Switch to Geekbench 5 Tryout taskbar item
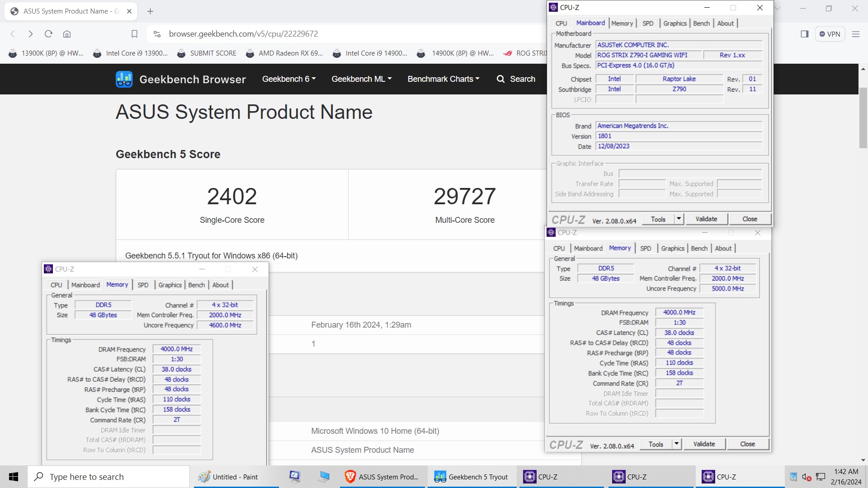868x488 pixels. (x=472, y=477)
